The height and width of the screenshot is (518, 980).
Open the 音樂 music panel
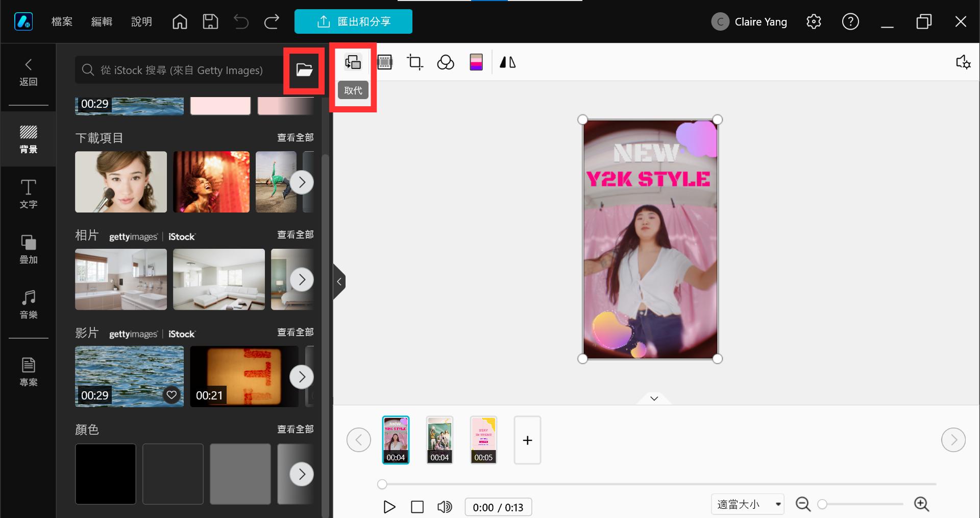[x=29, y=304]
